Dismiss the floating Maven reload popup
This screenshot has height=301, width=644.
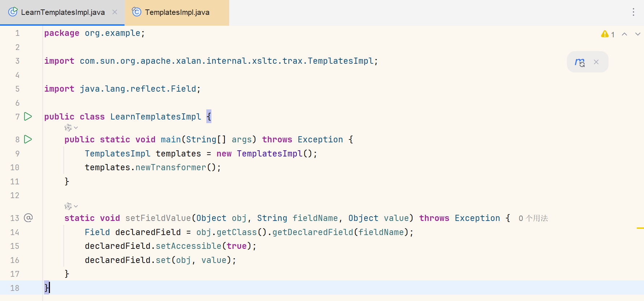(596, 62)
